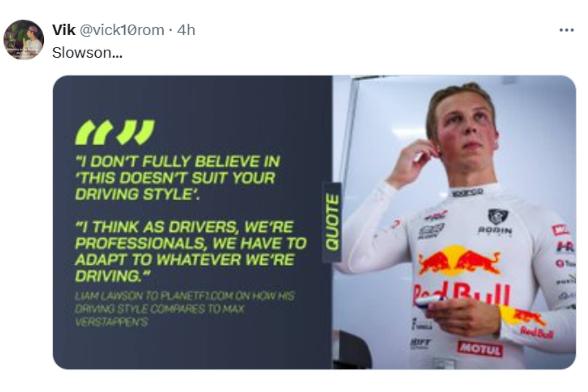
Task: Click the large green quotation marks graphic
Action: pos(115,132)
